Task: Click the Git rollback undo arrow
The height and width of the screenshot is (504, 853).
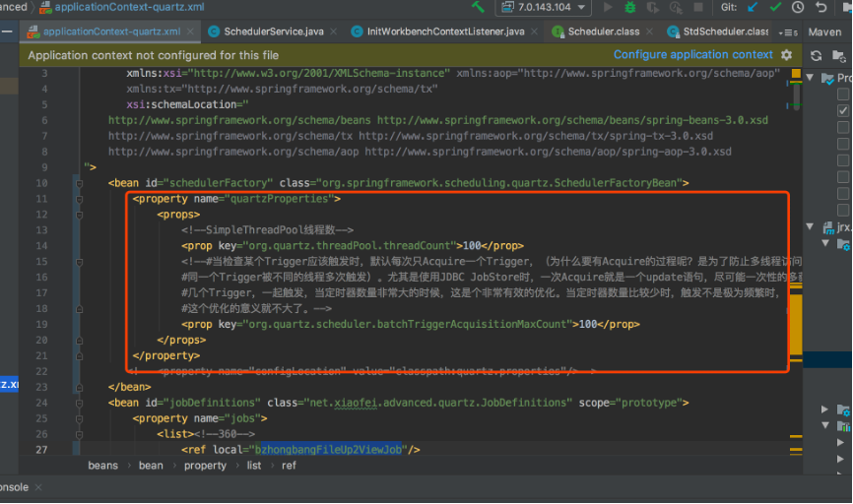Action: [x=820, y=7]
